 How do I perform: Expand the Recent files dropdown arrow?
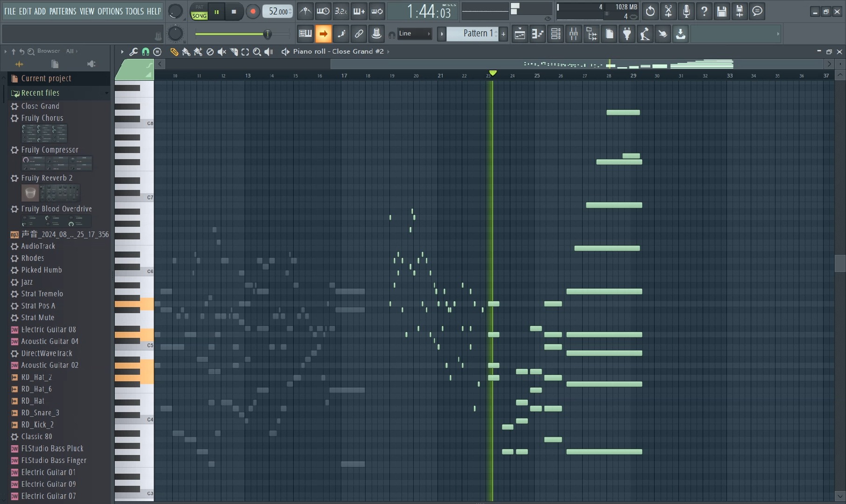[106, 93]
